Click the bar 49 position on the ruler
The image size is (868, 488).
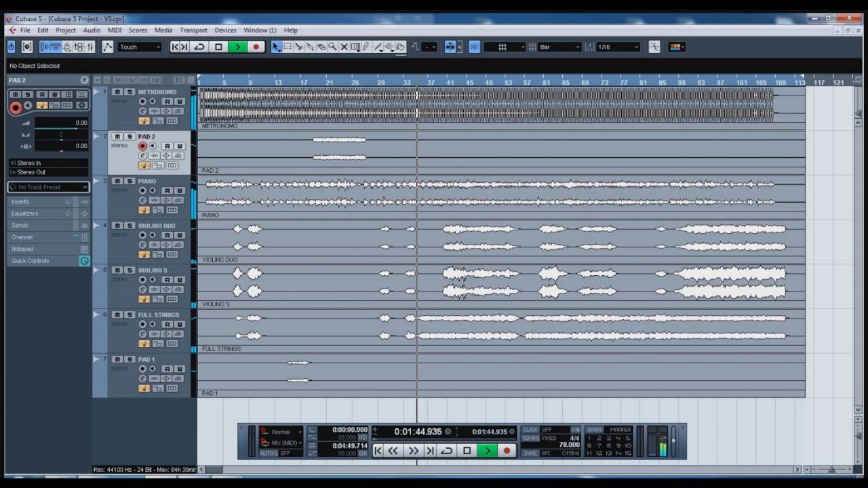[489, 82]
